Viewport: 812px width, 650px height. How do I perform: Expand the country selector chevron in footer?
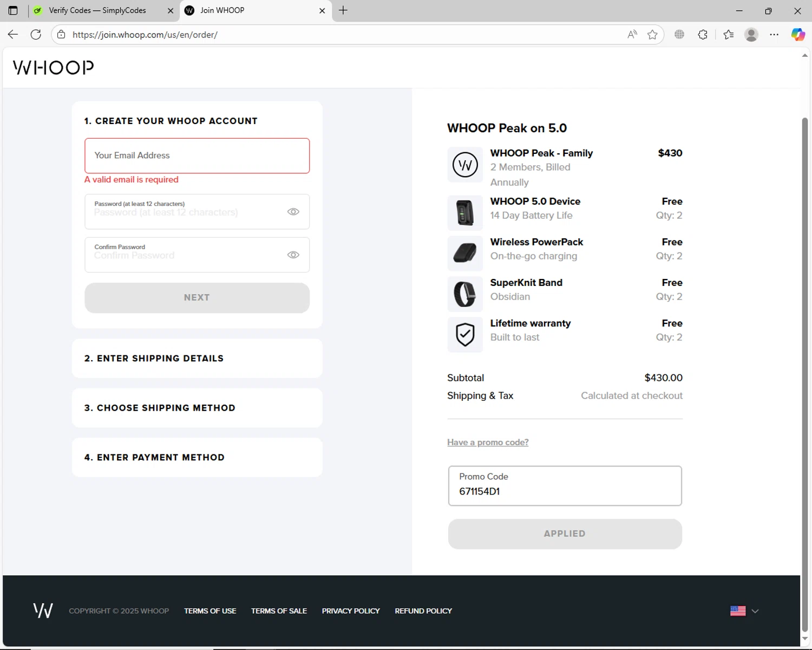point(755,611)
